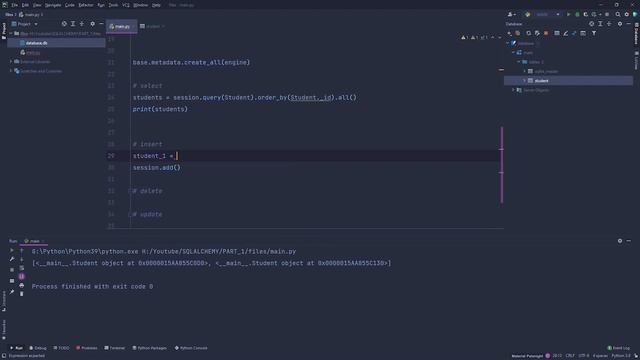
Task: Click Search Everywhere magnifier icon
Action: point(618,14)
